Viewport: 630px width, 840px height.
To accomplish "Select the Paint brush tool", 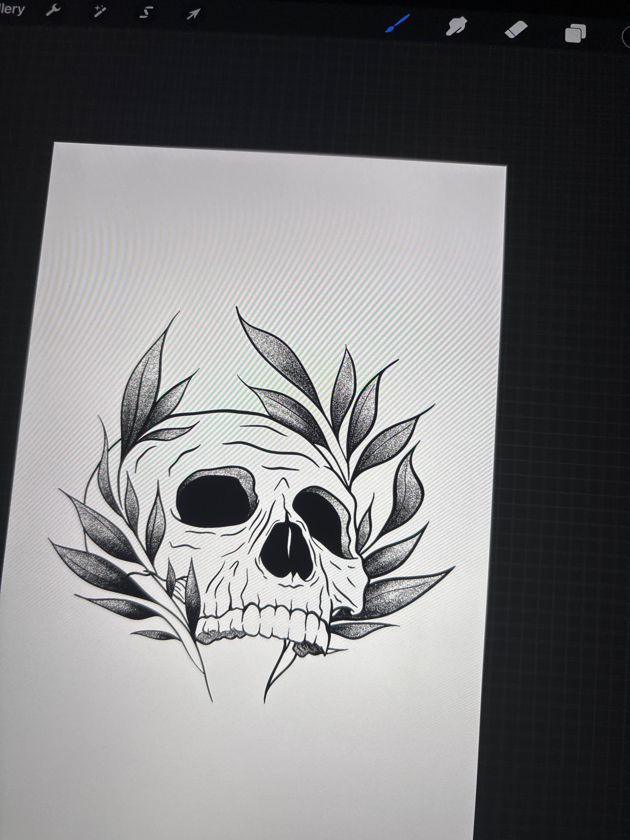I will click(397, 24).
